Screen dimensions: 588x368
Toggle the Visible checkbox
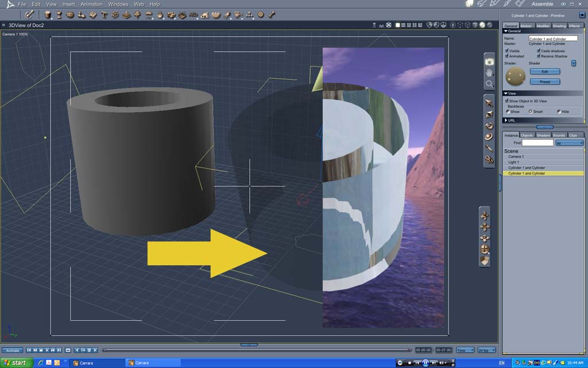tap(506, 51)
